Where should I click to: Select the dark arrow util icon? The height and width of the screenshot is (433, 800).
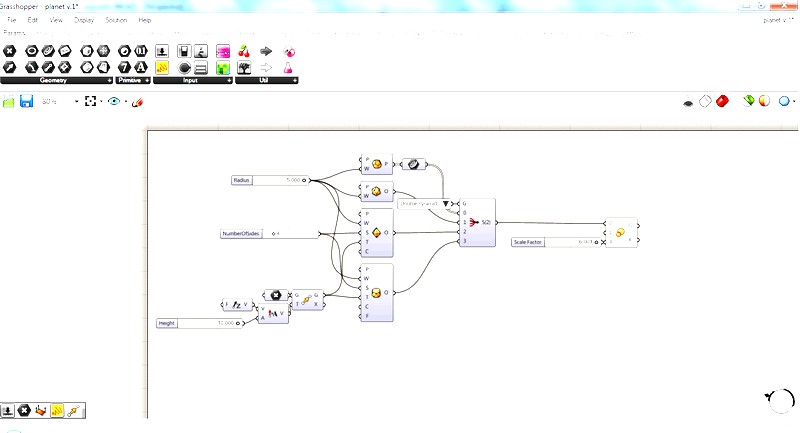click(266, 51)
